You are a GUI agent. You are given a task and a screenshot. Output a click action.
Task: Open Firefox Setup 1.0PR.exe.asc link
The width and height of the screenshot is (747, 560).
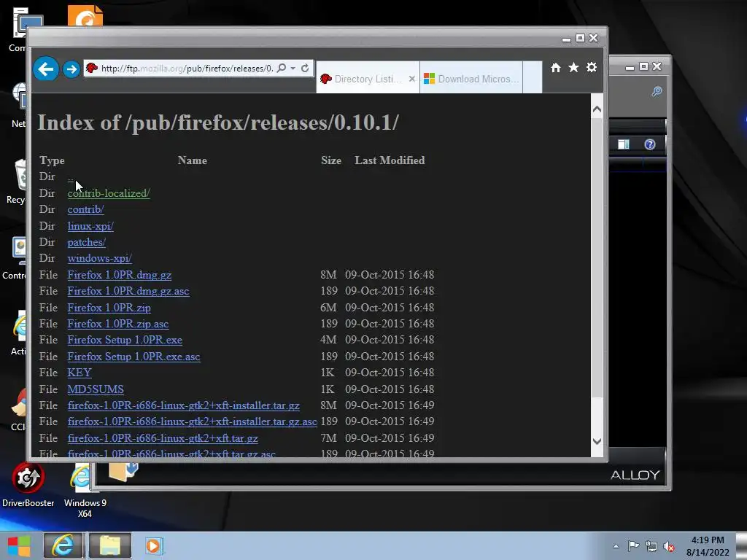tap(134, 357)
